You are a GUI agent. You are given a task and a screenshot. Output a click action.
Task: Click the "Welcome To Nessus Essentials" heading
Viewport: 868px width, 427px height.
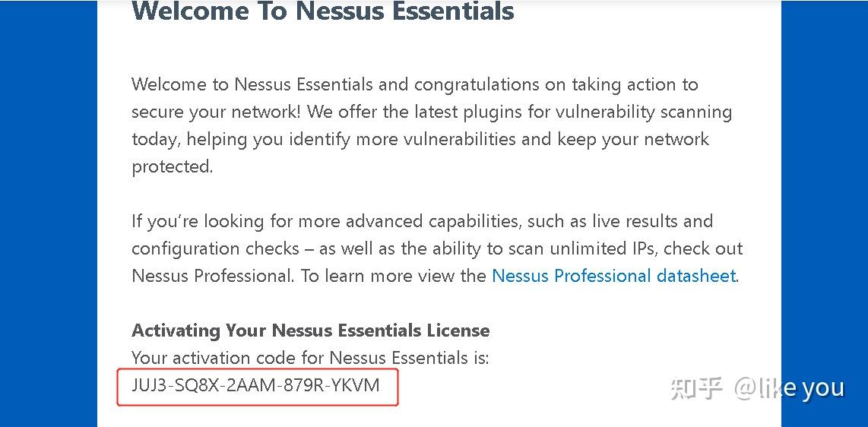[323, 11]
